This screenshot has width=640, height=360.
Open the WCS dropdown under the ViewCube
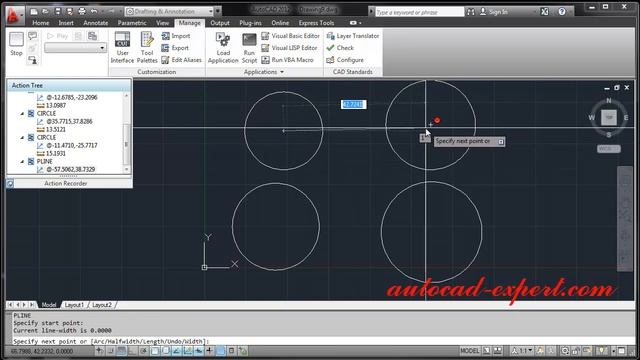[x=609, y=149]
